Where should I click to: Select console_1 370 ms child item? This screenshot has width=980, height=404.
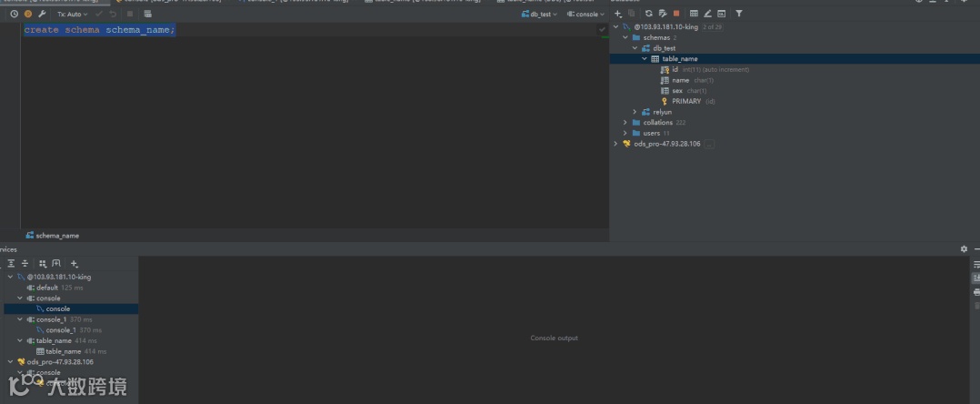point(69,330)
